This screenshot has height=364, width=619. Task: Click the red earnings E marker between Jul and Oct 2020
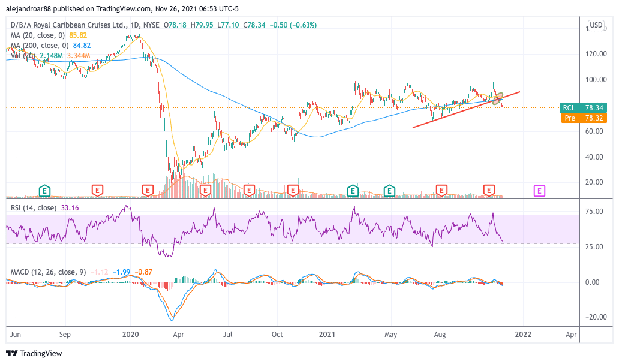249,191
